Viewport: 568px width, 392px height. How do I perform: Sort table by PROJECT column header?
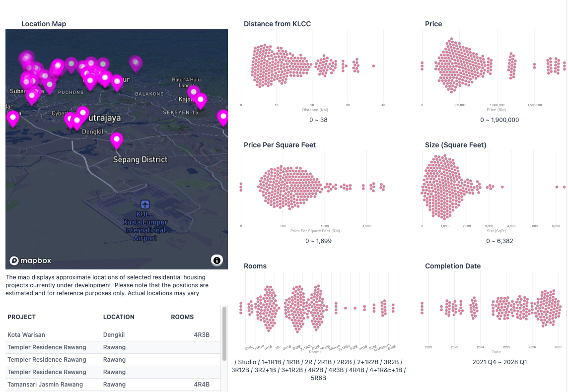[22, 317]
